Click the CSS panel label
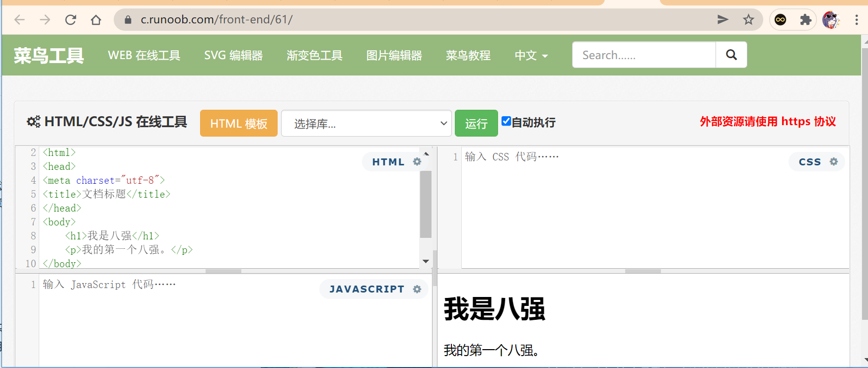Screen dimensions: 868x368 809,162
